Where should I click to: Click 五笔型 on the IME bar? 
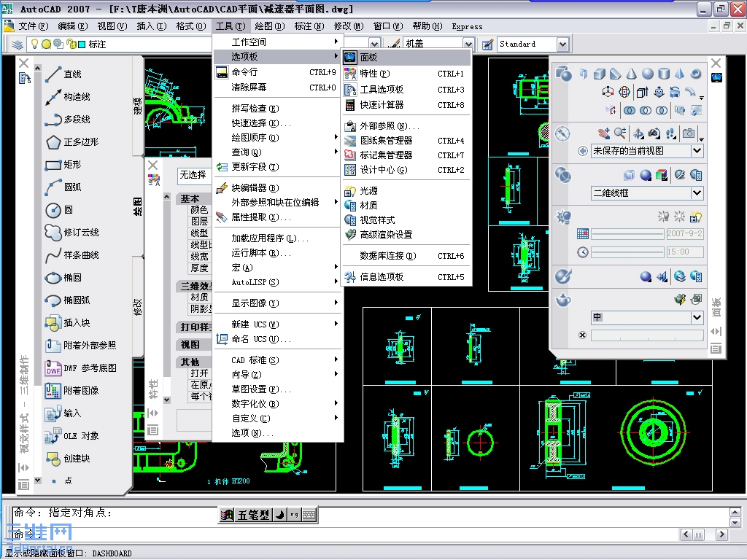(253, 515)
